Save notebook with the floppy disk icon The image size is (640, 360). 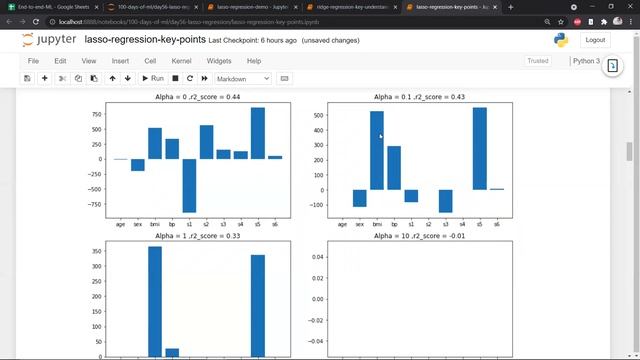[x=27, y=78]
